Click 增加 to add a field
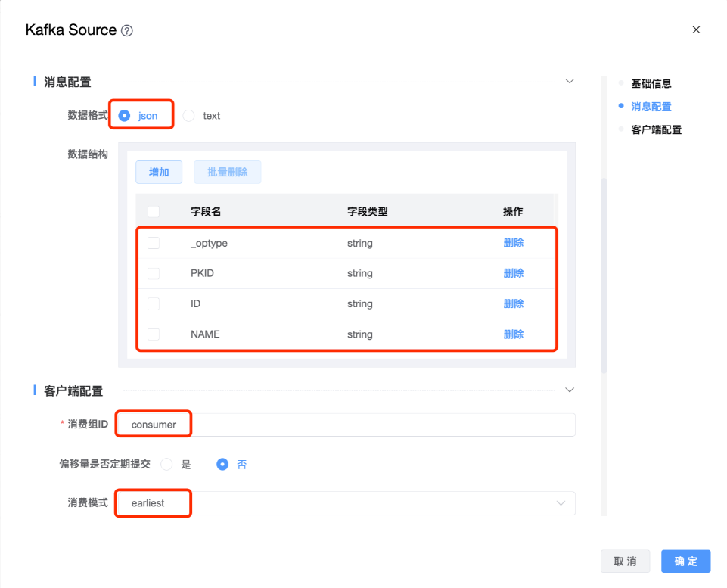The height and width of the screenshot is (588, 727). pos(159,172)
